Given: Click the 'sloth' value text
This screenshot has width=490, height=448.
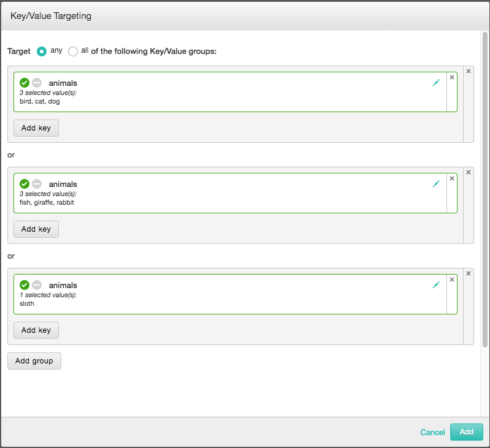Looking at the screenshot, I should click(x=27, y=303).
